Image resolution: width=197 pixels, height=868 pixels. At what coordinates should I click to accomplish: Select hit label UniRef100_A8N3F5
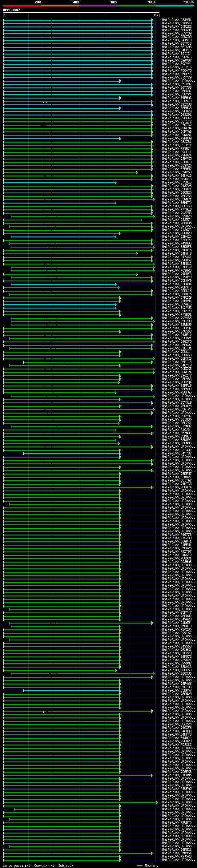point(177,287)
